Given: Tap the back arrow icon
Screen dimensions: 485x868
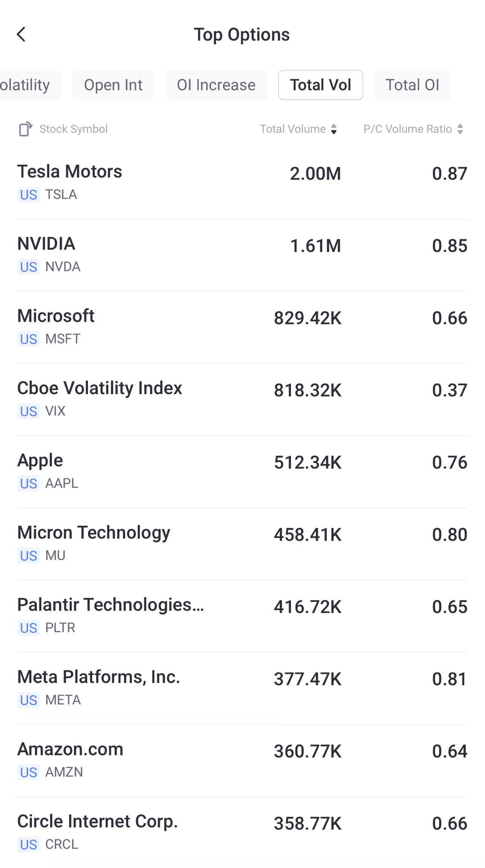Looking at the screenshot, I should (x=21, y=35).
